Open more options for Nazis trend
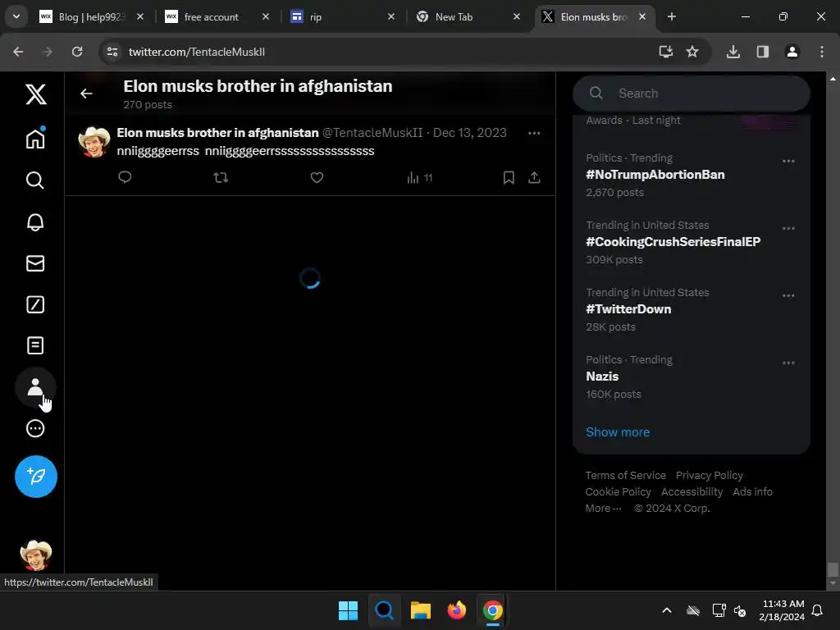This screenshot has height=630, width=840. click(x=788, y=363)
